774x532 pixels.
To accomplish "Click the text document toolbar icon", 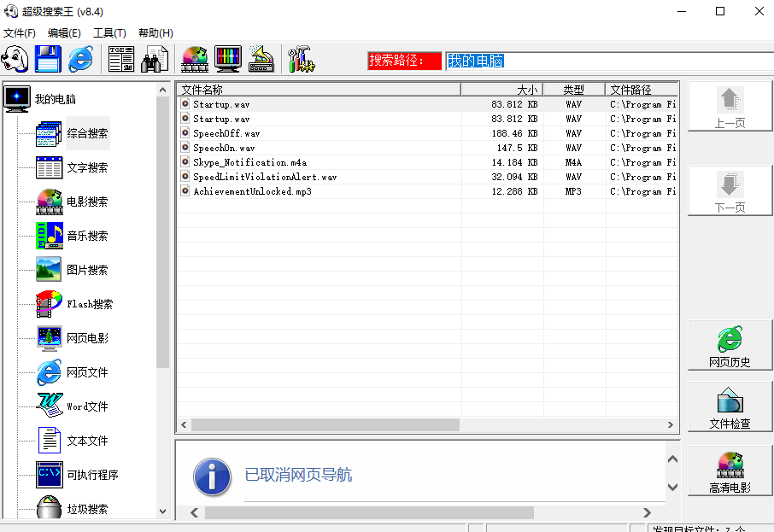I will [121, 59].
